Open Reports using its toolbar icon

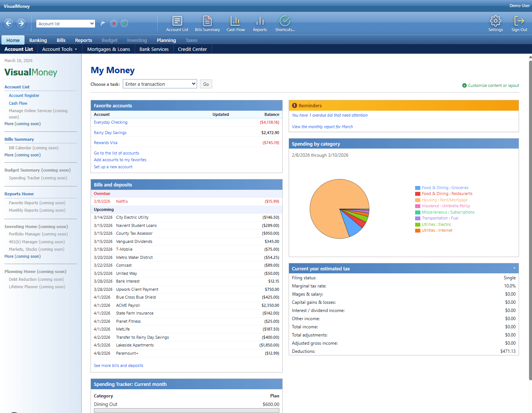pyautogui.click(x=260, y=23)
